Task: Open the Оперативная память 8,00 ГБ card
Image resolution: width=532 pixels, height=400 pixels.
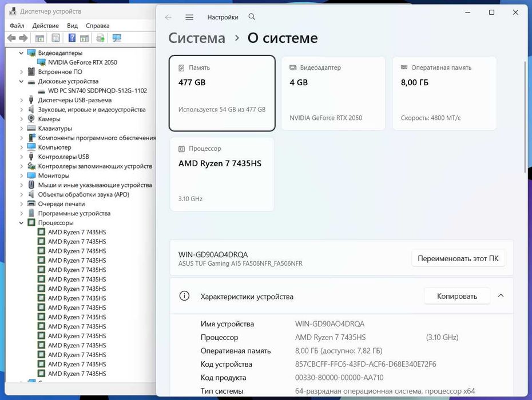Action: [x=444, y=93]
